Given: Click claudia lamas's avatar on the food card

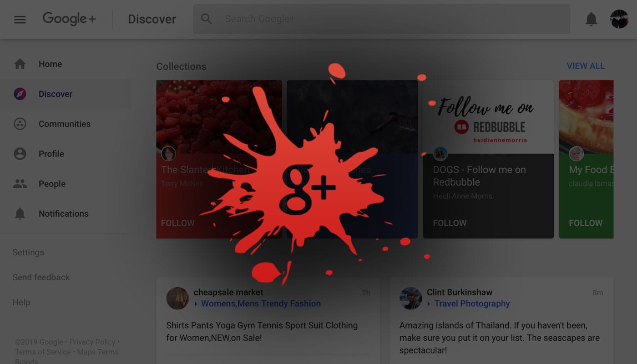Looking at the screenshot, I should 576,154.
